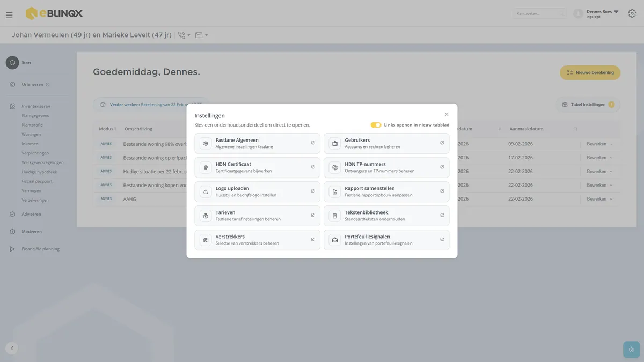The height and width of the screenshot is (362, 644).
Task: Open external link icon for Fastlane Algemeen
Action: pyautogui.click(x=313, y=143)
